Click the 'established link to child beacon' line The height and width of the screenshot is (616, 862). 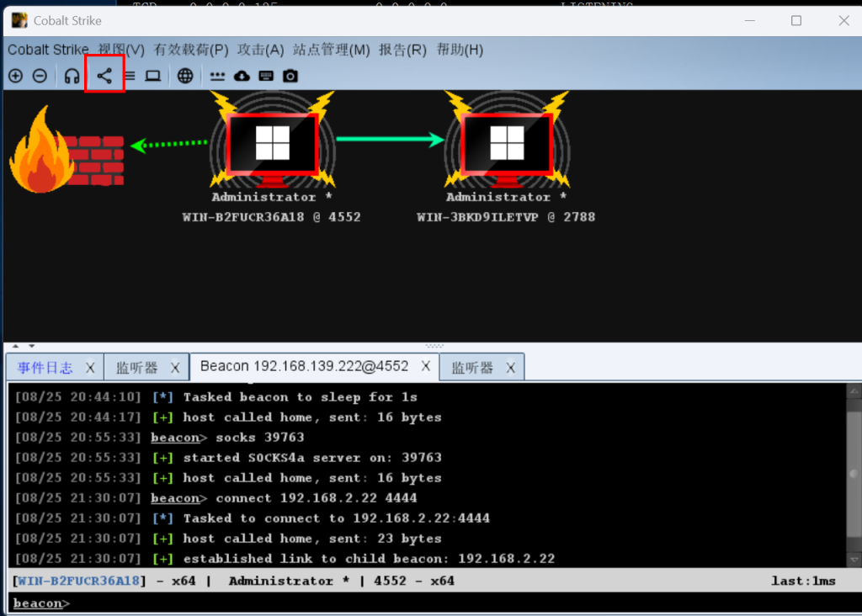point(369,559)
